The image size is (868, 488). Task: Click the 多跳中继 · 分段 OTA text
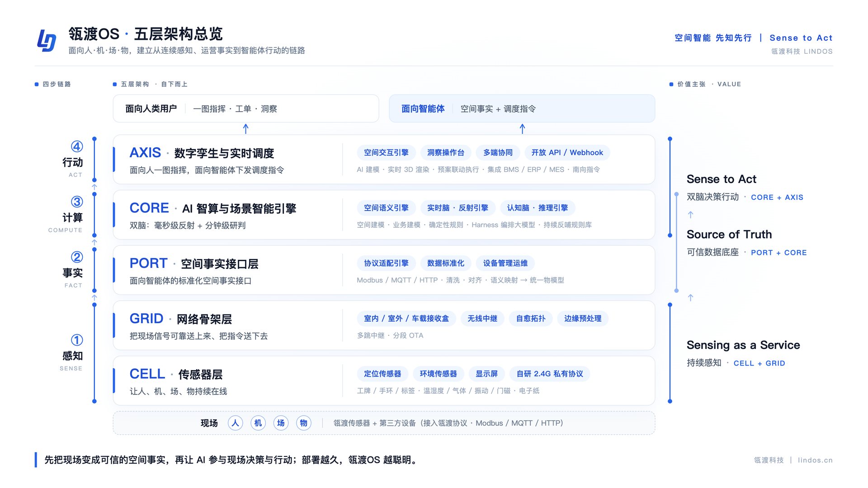click(390, 335)
